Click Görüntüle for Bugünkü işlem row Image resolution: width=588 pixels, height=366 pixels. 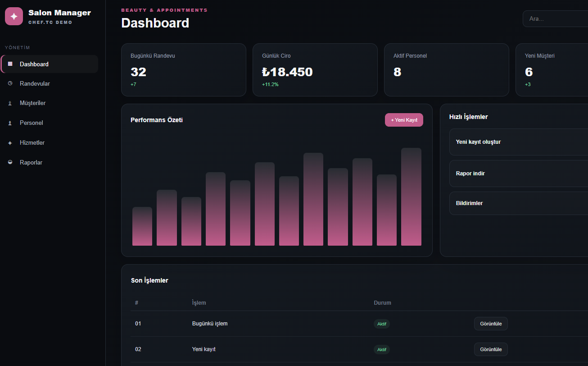point(491,324)
